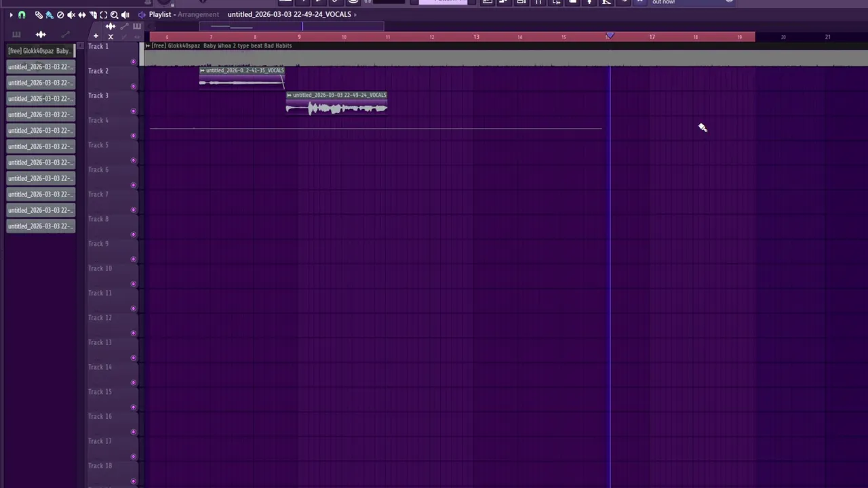Mute Track 2 with its LED switch
Image resolution: width=868 pixels, height=488 pixels.
coord(134,86)
